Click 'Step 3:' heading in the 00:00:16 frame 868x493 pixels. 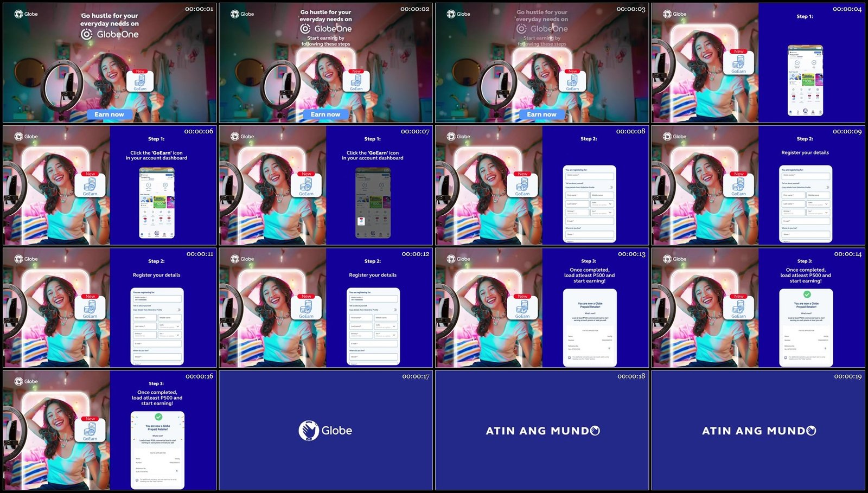click(x=156, y=383)
